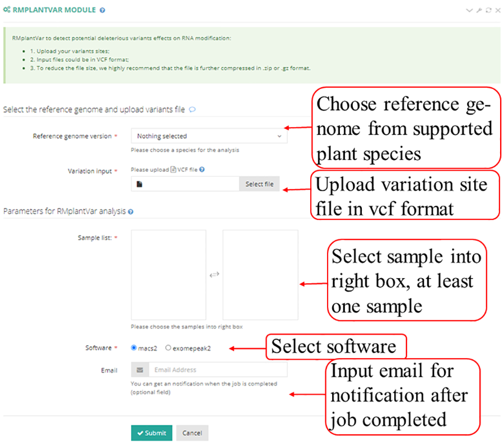Click help icon next to VCF file text

(x=202, y=170)
